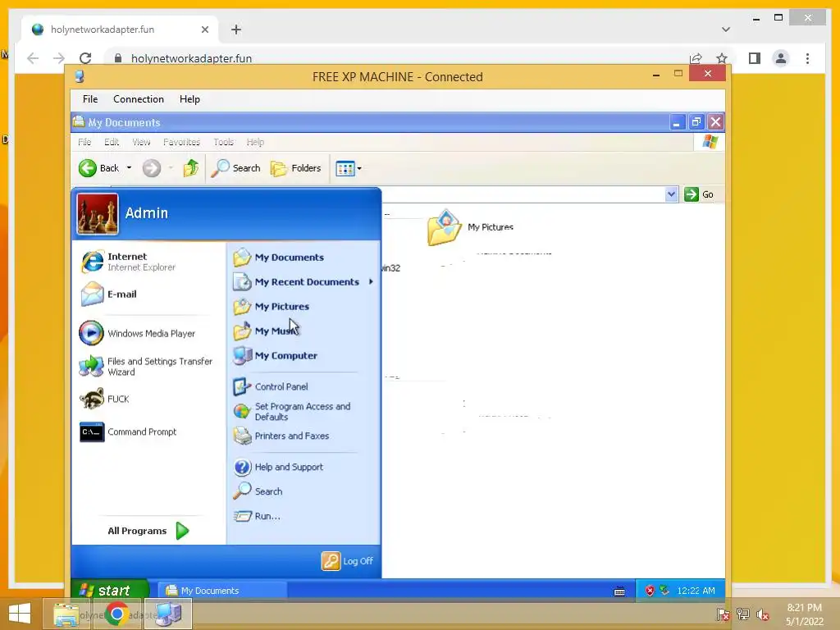Open the Views dropdown button

pyautogui.click(x=349, y=168)
